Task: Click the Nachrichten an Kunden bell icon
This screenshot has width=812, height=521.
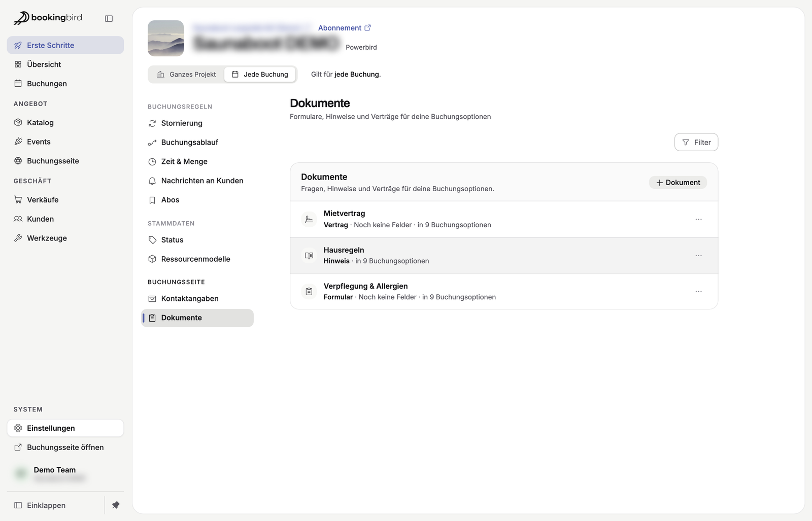Action: point(152,181)
